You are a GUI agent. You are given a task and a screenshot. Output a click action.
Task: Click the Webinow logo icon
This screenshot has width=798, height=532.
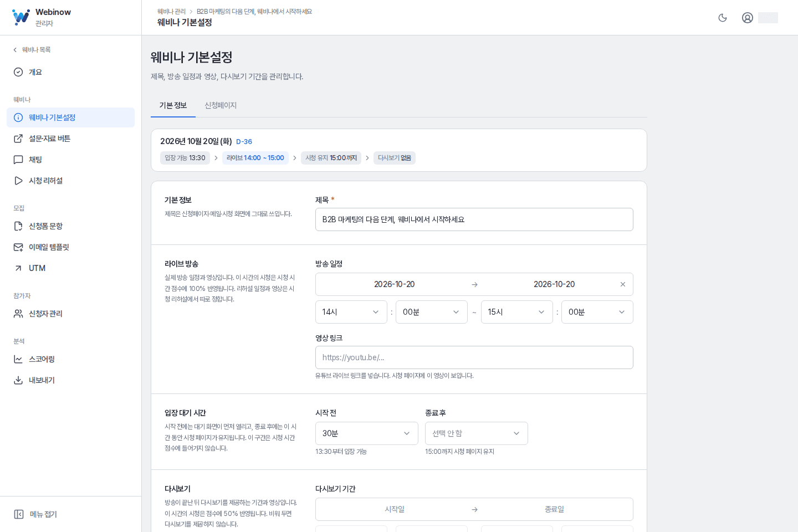click(x=21, y=17)
